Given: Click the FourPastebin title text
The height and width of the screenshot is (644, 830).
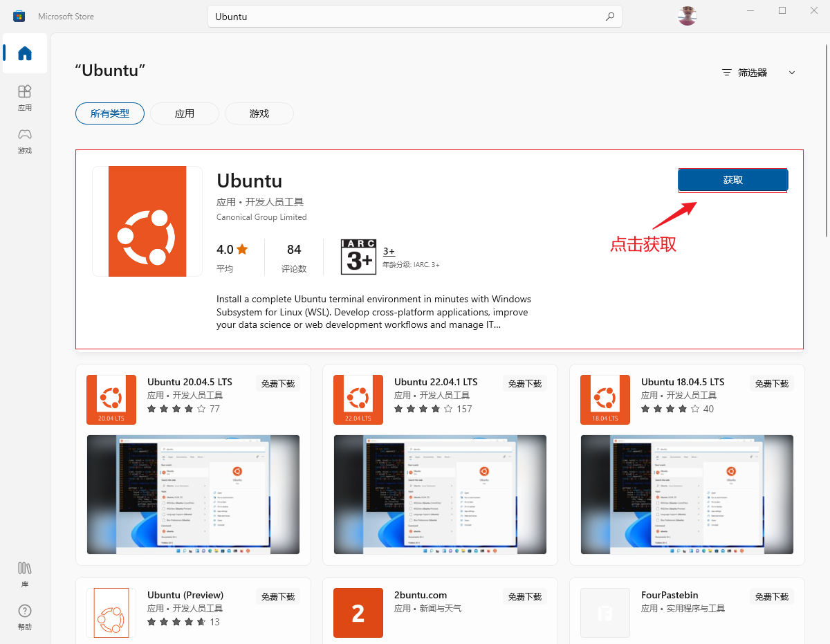Looking at the screenshot, I should pos(670,595).
